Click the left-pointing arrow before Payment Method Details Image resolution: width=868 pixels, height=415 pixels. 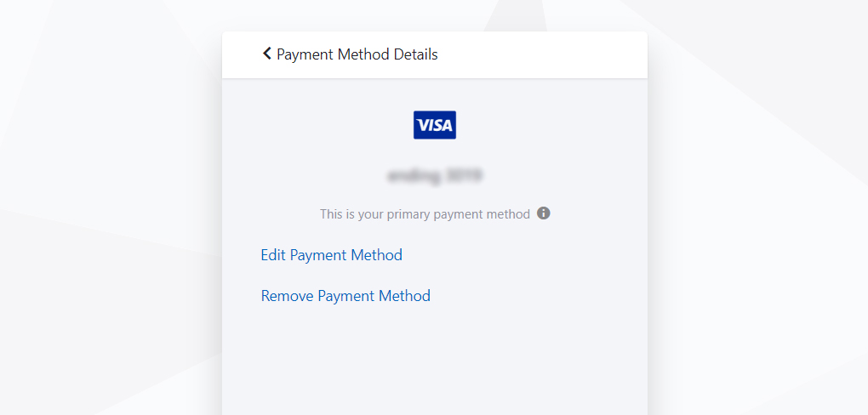tap(267, 54)
